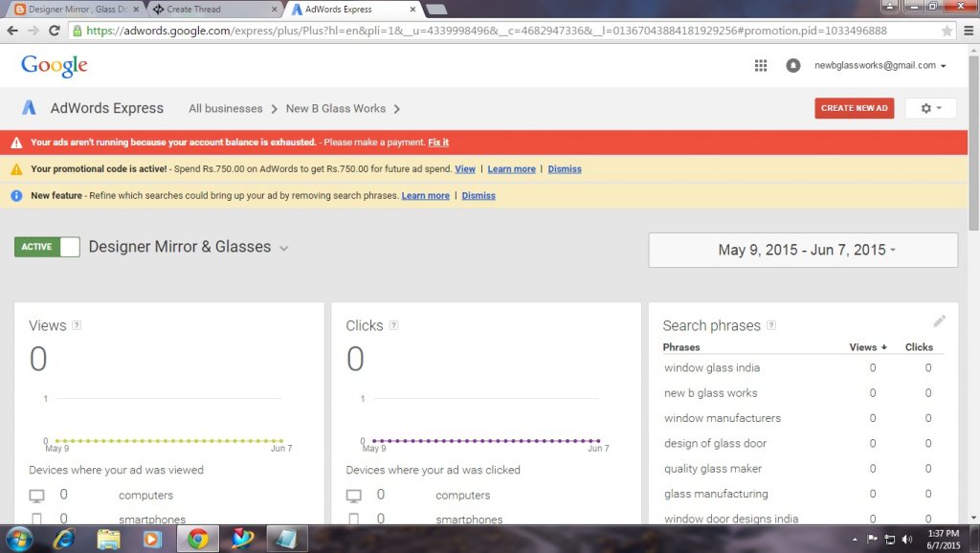Select the quality glass maker phrase

pos(713,469)
